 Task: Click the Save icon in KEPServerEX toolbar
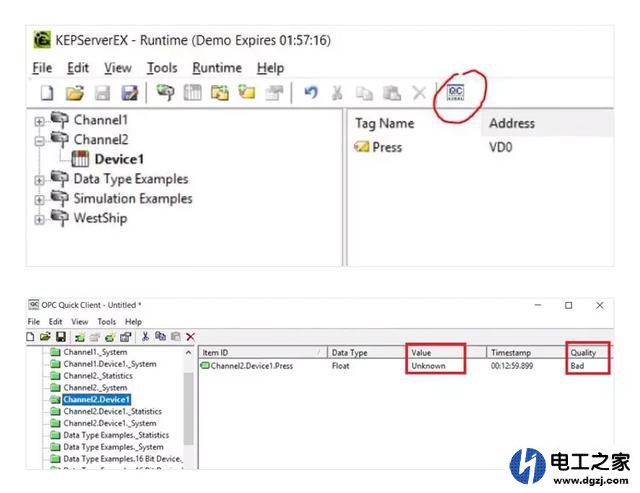tap(102, 93)
